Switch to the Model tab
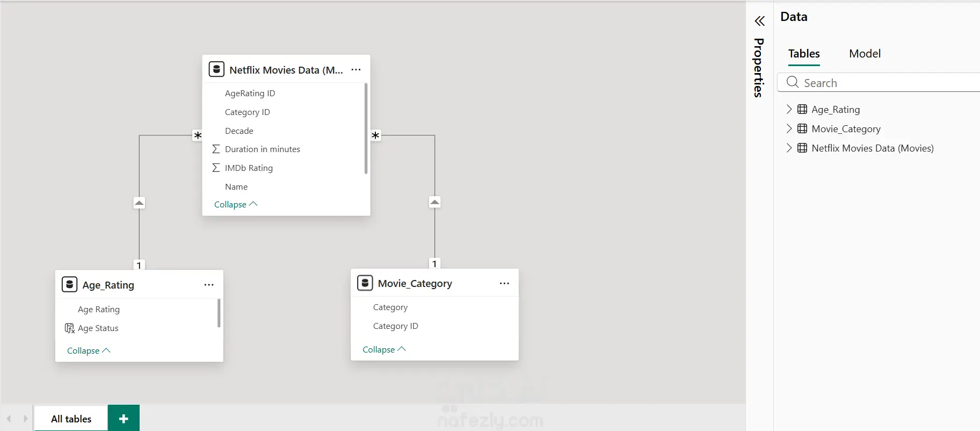The image size is (980, 431). pos(865,54)
